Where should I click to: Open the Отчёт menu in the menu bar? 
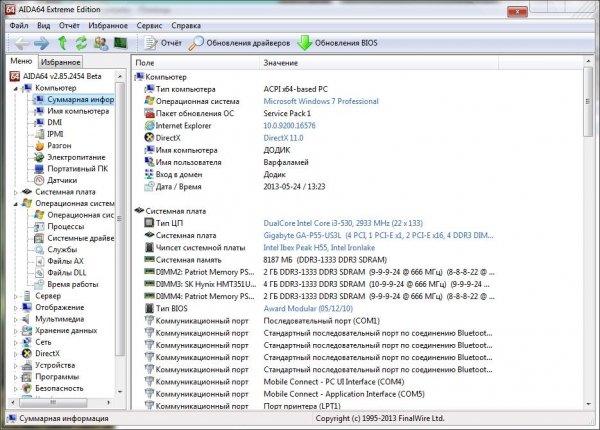pos(69,26)
